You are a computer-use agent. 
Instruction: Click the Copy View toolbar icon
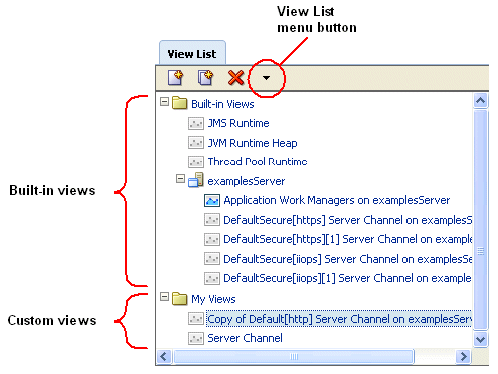(205, 77)
